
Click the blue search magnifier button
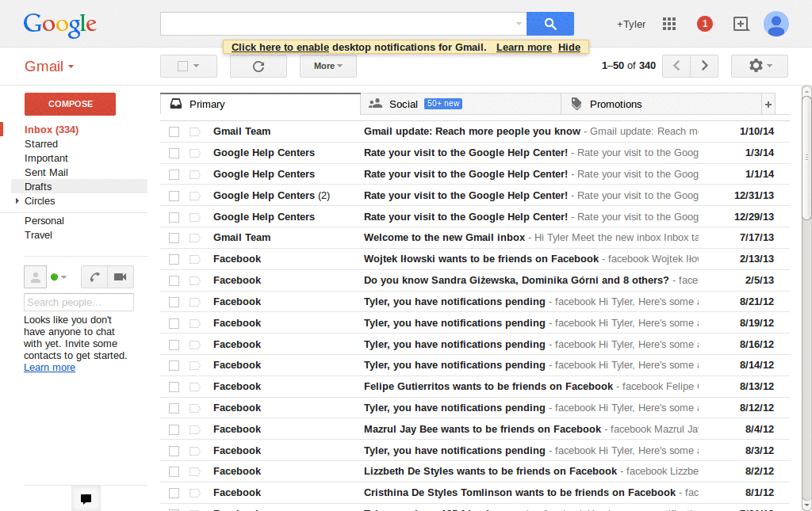click(x=550, y=24)
